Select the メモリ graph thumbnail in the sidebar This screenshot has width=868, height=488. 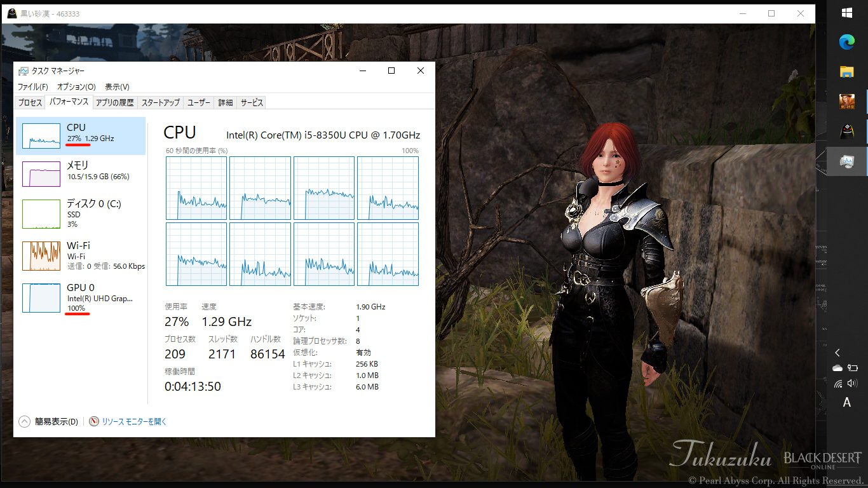tap(41, 174)
